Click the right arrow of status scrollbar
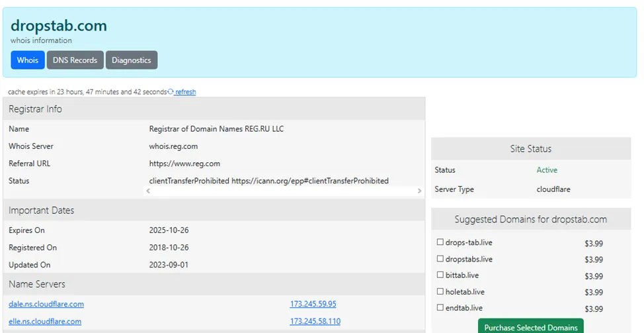Screen dimensions: 644x333 tap(419, 191)
